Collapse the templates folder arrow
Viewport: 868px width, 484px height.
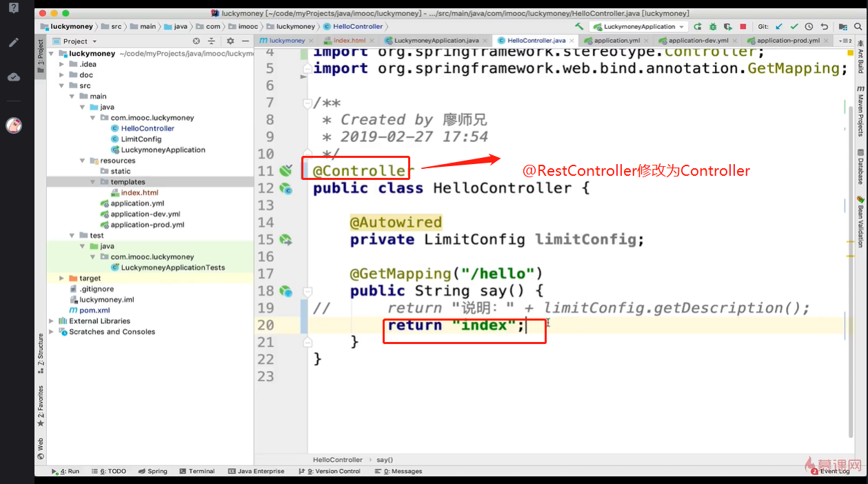[x=93, y=182]
